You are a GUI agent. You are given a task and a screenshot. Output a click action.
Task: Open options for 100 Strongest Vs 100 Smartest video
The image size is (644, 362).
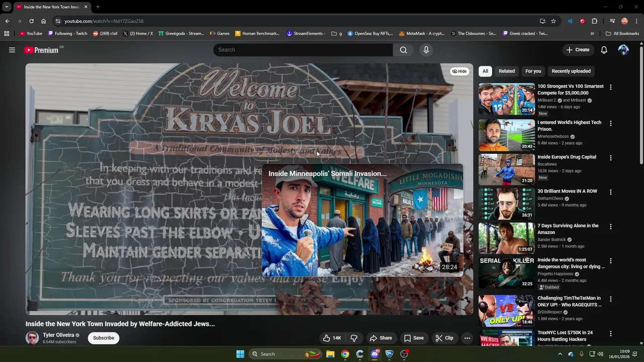click(x=611, y=87)
